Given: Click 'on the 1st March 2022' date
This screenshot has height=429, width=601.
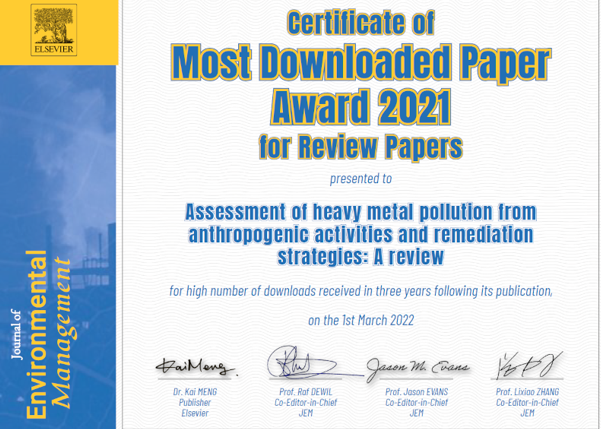Looking at the screenshot, I should 361,320.
